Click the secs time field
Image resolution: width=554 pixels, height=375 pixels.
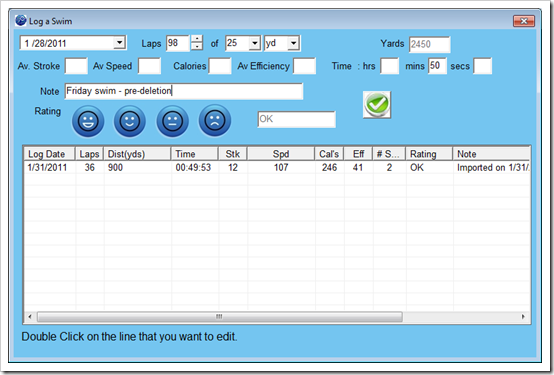pos(483,66)
